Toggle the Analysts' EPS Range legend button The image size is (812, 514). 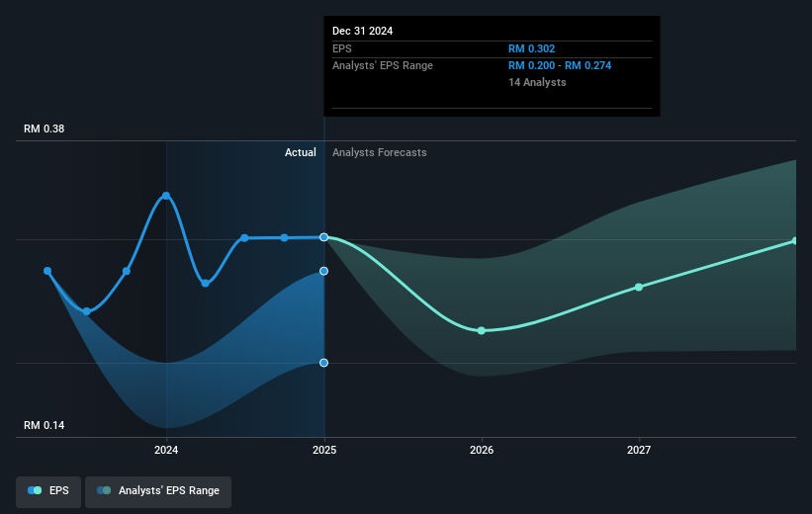158,491
